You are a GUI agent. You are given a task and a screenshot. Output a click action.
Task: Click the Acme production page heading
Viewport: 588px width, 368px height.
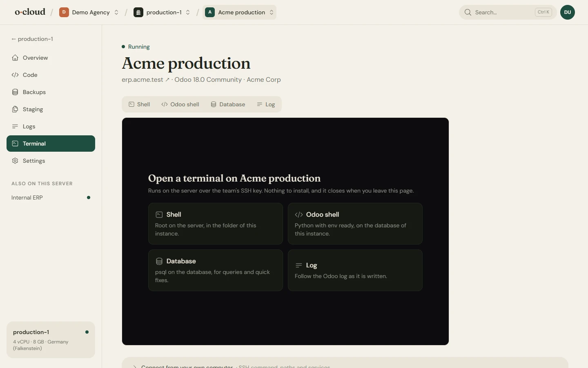[186, 63]
